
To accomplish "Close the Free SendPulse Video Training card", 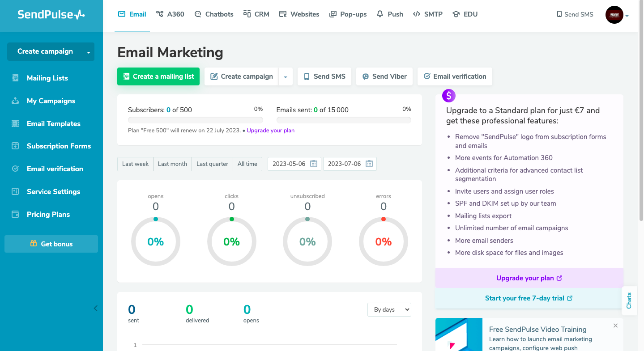I will tap(615, 326).
